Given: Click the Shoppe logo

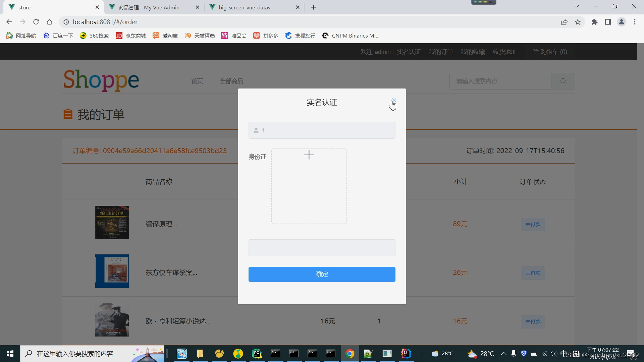Looking at the screenshot, I should 101,80.
